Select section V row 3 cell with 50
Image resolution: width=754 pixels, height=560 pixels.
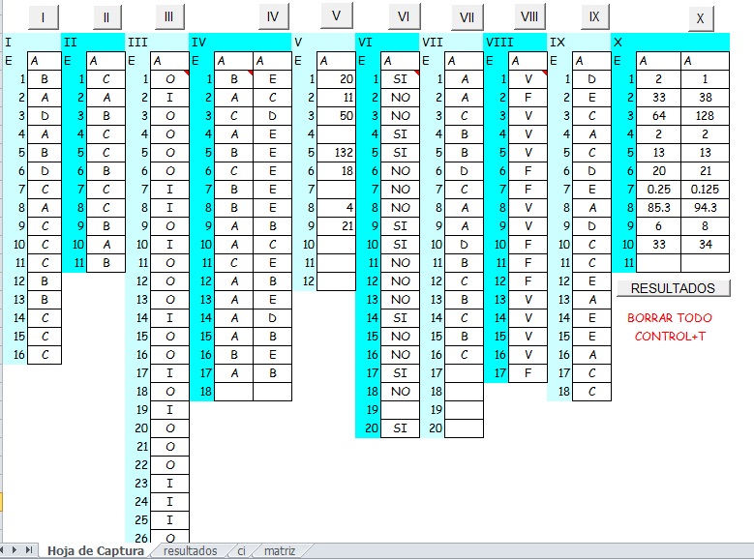click(x=336, y=116)
